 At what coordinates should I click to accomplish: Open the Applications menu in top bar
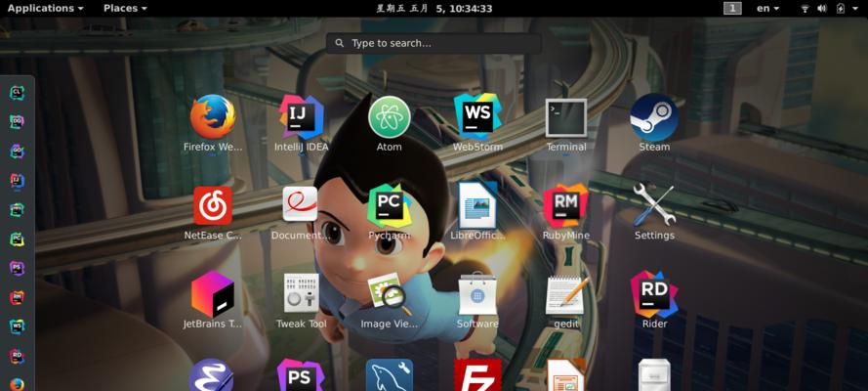coord(45,8)
